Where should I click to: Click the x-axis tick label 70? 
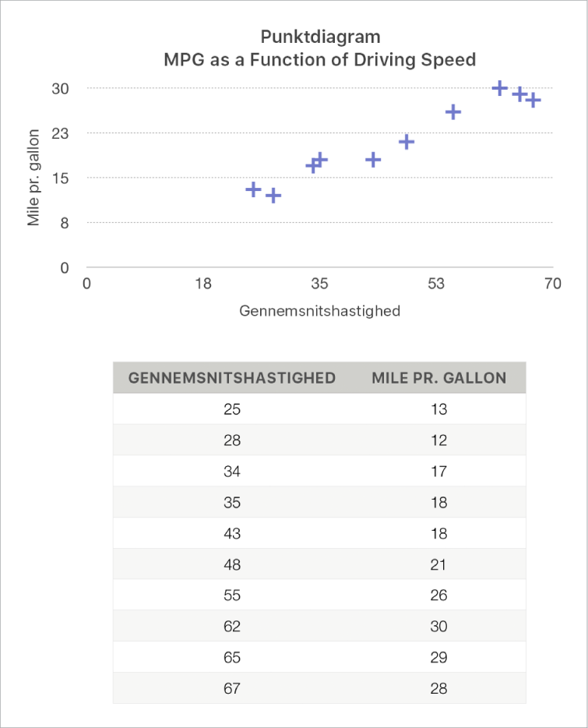[x=552, y=284]
